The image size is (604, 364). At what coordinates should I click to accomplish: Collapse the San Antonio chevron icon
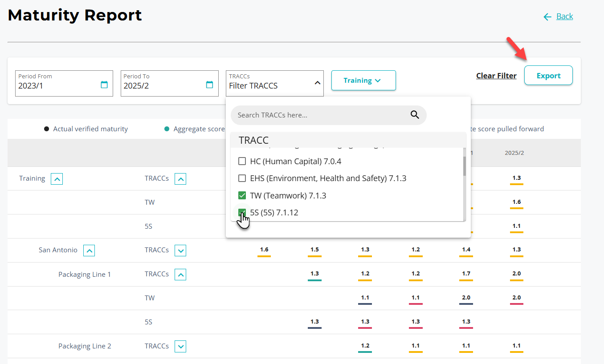[x=89, y=251]
